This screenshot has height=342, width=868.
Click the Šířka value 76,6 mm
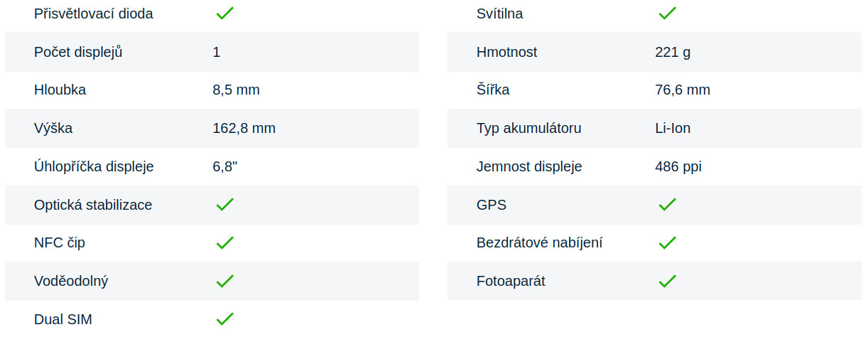coord(682,90)
